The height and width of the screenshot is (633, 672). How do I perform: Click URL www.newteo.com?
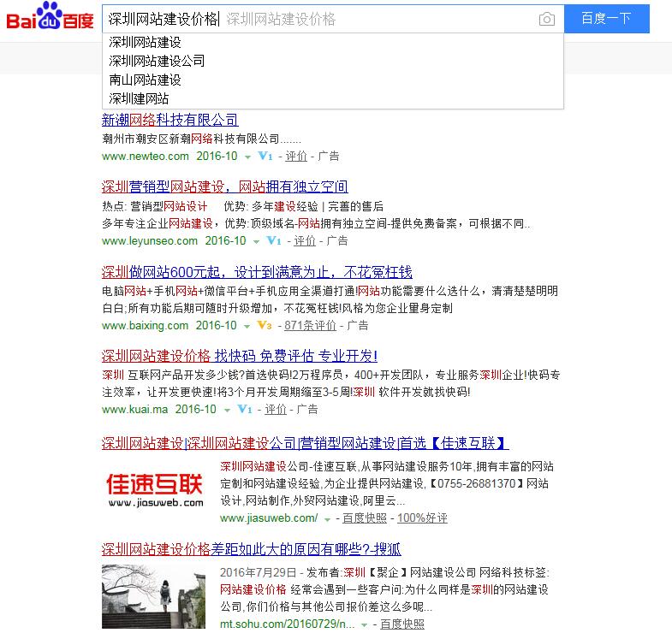coord(146,157)
